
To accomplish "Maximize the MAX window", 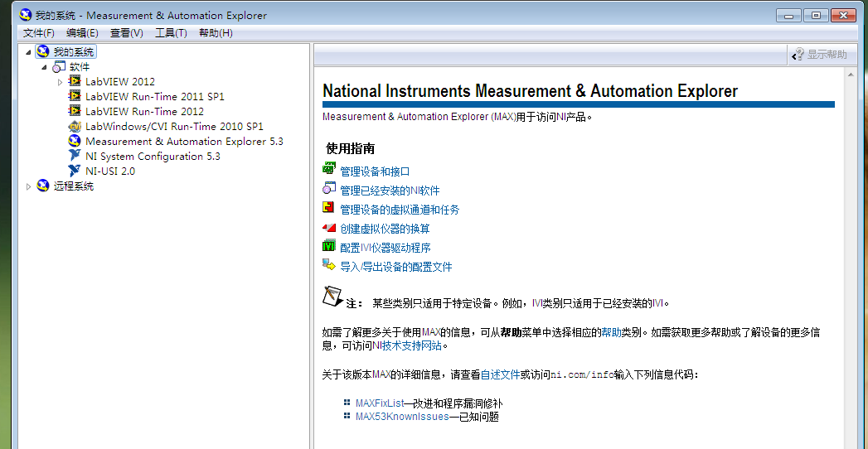I will click(816, 16).
